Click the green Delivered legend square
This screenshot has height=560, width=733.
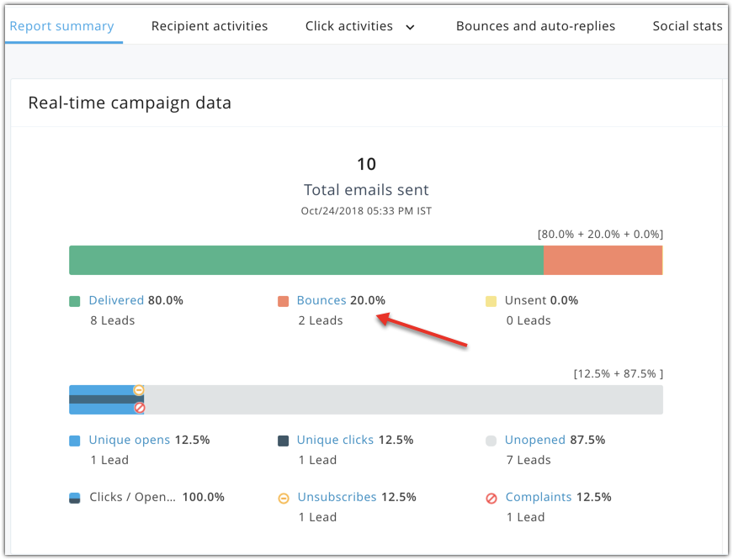[x=75, y=301]
